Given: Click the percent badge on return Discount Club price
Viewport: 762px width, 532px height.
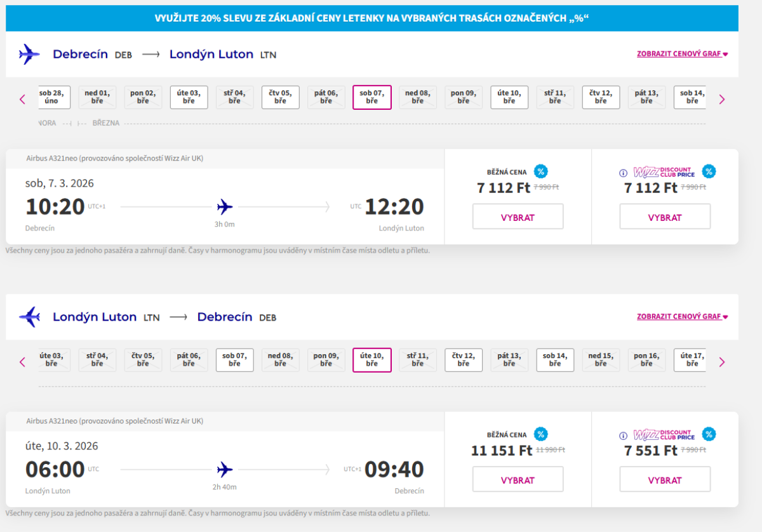Looking at the screenshot, I should coord(709,434).
